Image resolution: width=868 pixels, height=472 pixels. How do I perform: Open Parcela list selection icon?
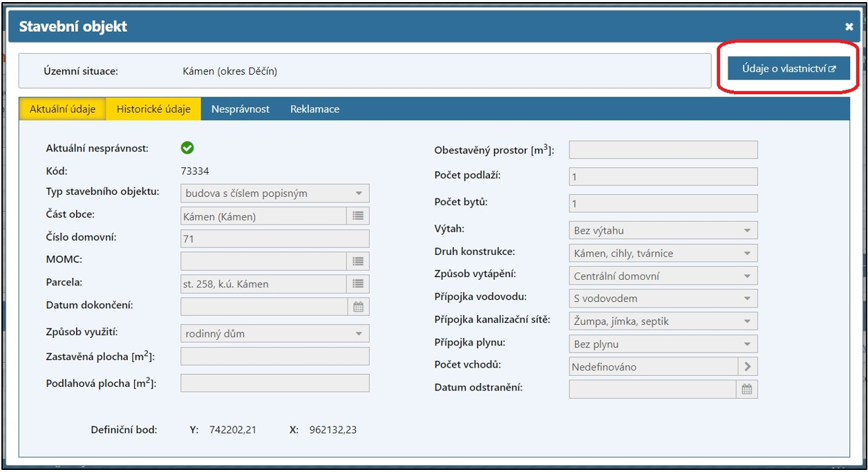(358, 283)
